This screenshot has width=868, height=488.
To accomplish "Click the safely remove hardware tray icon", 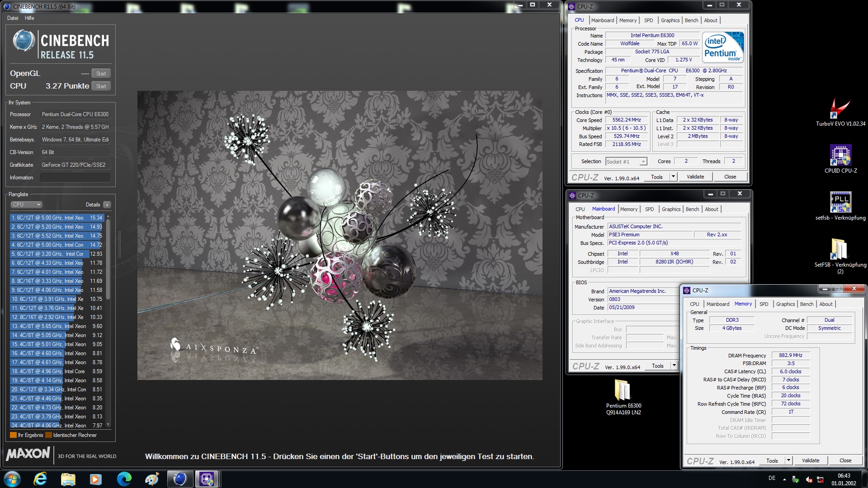I will pyautogui.click(x=795, y=479).
